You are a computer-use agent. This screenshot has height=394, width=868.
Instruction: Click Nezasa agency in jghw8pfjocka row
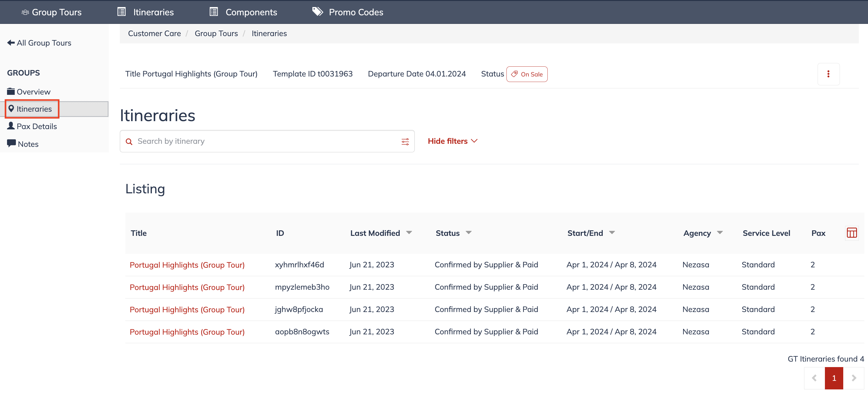coord(696,309)
